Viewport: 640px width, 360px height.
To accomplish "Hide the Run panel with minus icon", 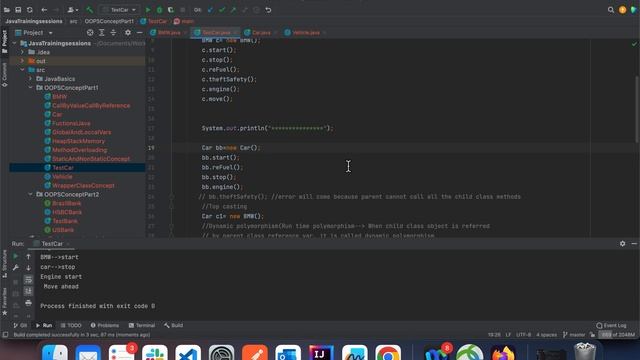I will point(634,243).
